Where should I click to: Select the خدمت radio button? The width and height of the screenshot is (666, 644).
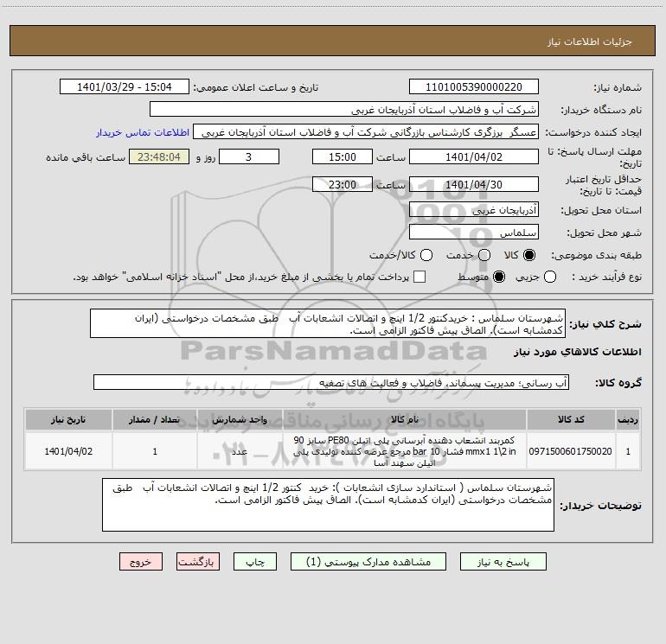484,255
